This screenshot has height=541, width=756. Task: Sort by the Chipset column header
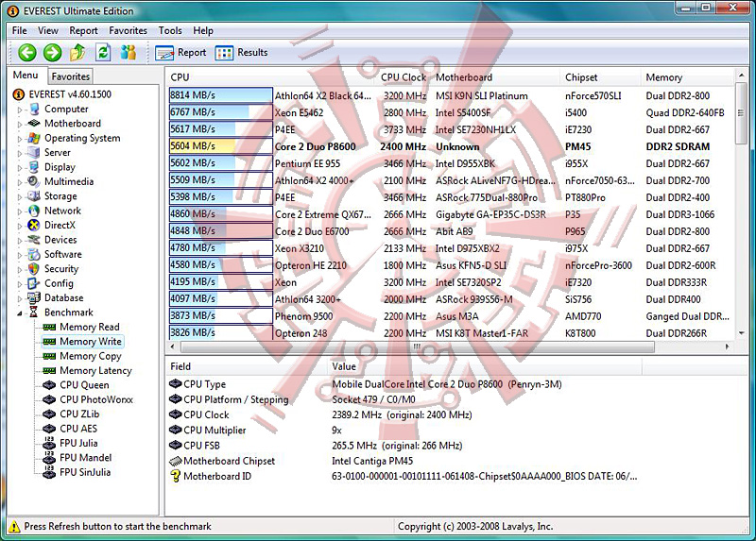pos(601,77)
